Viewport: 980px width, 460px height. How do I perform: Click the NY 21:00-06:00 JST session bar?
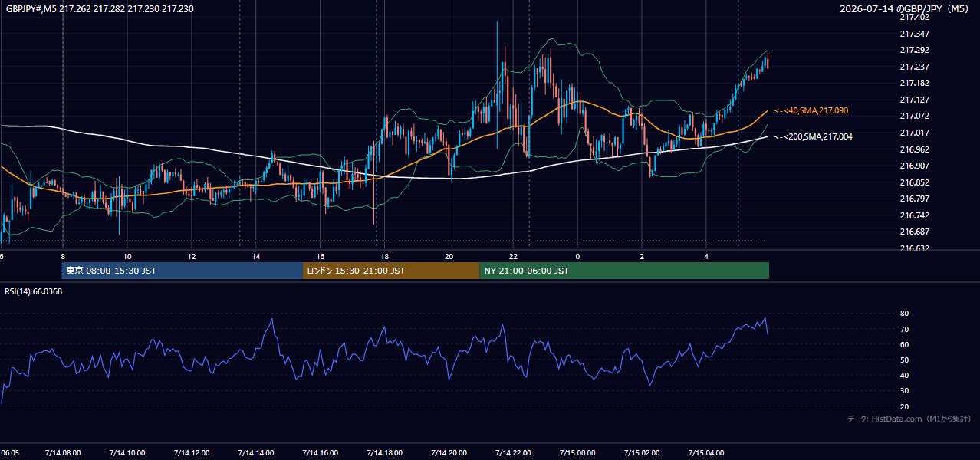[x=624, y=271]
